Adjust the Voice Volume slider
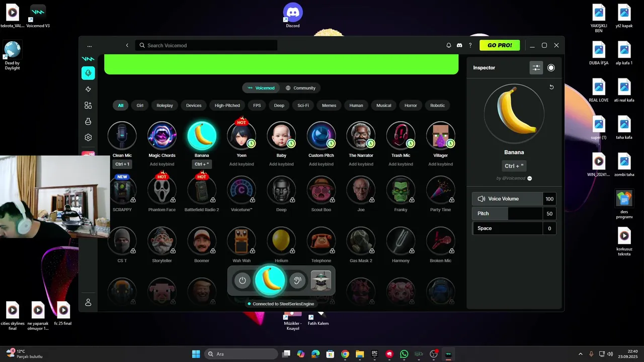 (514, 199)
